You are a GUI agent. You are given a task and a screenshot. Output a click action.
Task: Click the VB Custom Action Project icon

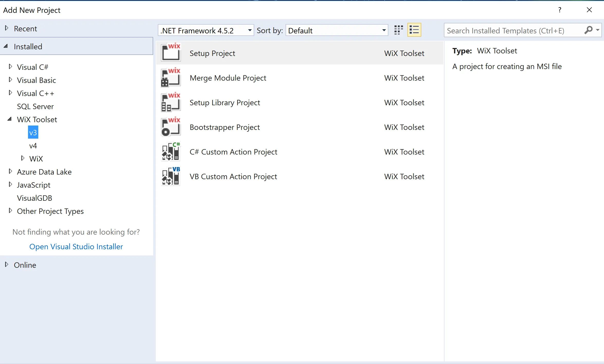(171, 176)
